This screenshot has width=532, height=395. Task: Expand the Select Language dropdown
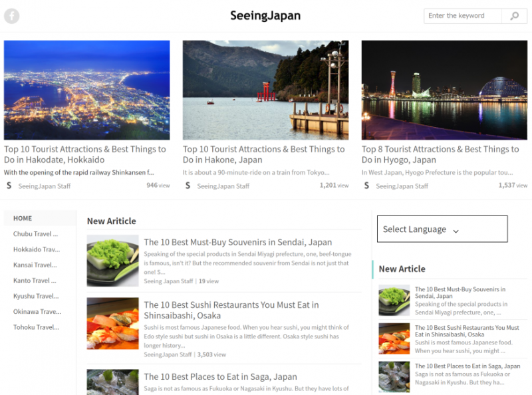442,229
